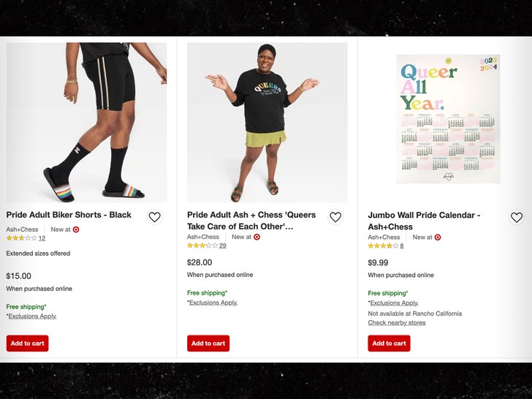This screenshot has width=532, height=399.
Task: Click star rating for biker shorts
Action: pos(21,238)
